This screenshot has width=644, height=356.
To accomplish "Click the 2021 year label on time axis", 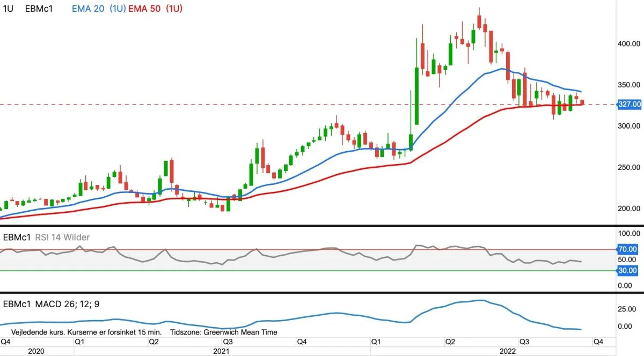I will click(x=222, y=351).
